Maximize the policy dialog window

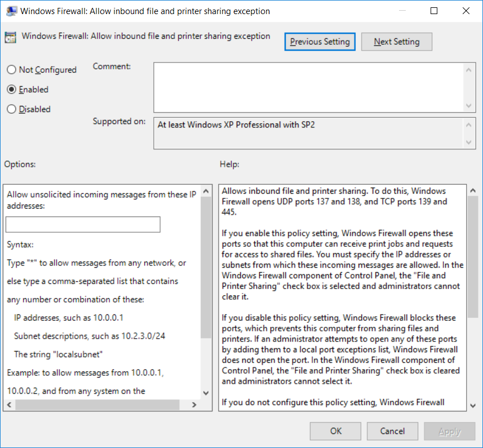coord(434,11)
